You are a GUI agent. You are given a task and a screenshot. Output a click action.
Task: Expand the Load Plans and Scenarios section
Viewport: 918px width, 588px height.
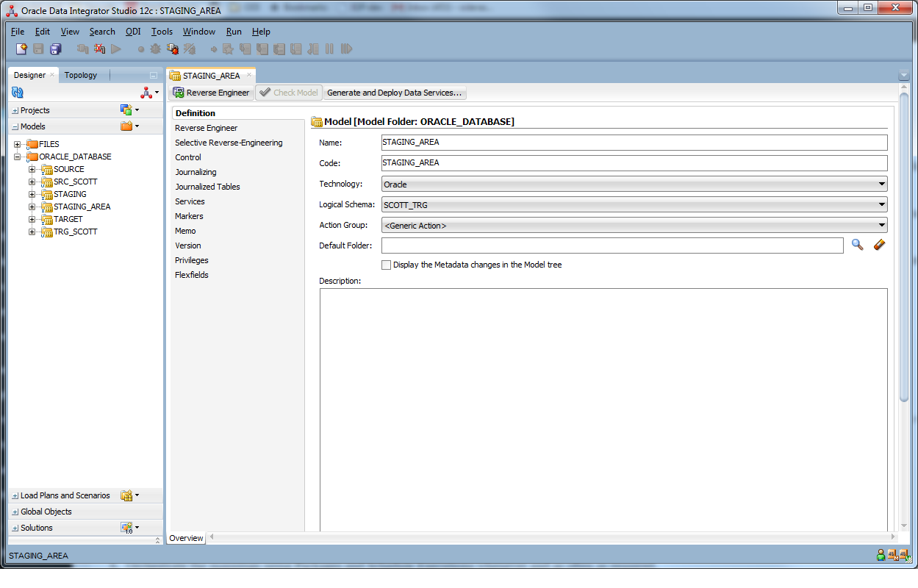click(x=15, y=495)
